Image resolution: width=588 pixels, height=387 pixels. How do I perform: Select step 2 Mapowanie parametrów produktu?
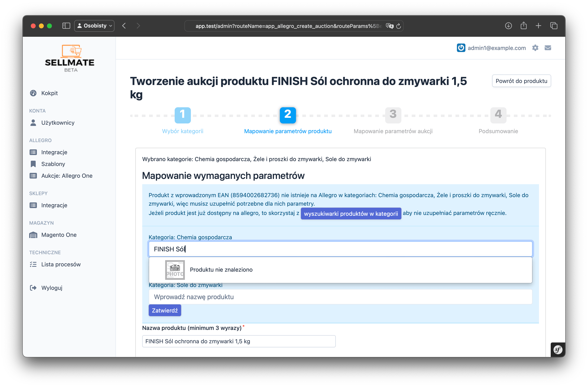(288, 115)
